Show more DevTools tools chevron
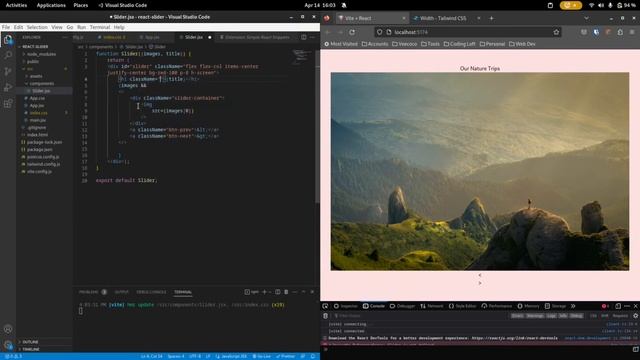This screenshot has height=360, width=640. [x=573, y=306]
